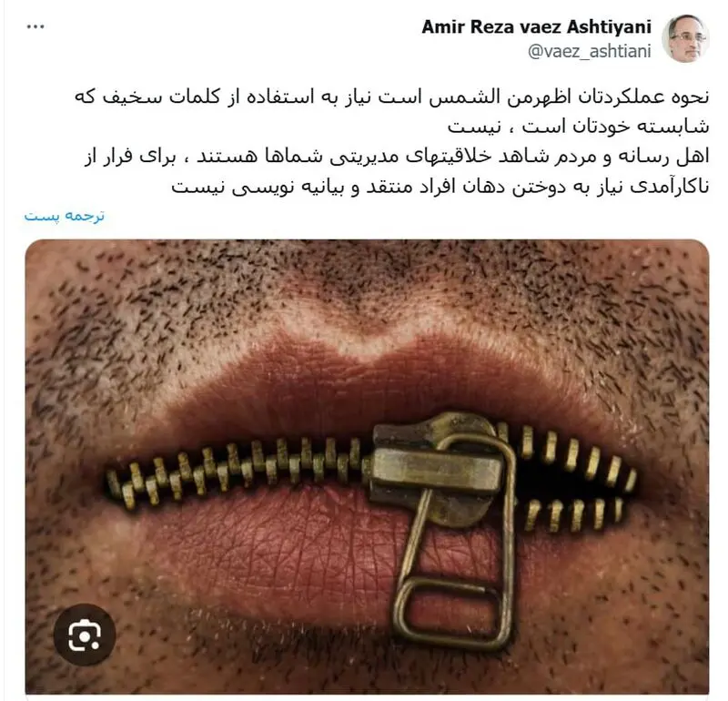This screenshot has height=701, width=728.
Task: Click the open zipper teeth at mouth corner
Action: coord(578,479)
